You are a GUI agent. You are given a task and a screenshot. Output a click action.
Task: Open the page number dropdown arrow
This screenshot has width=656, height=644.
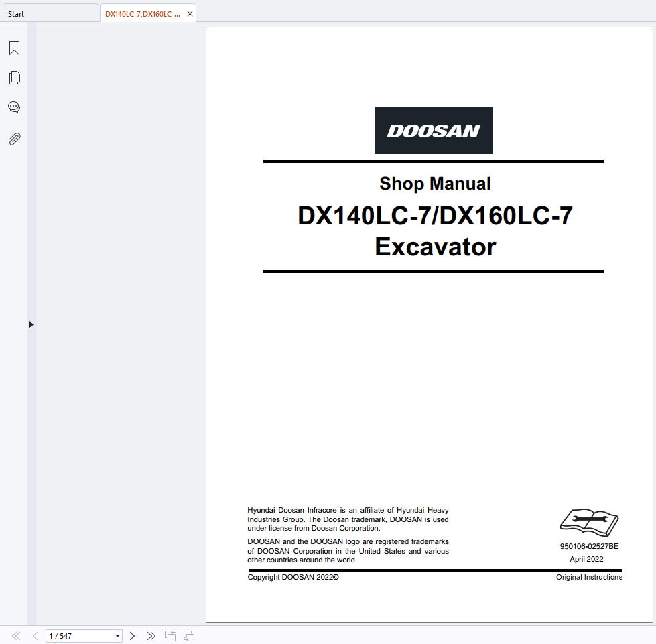(x=117, y=636)
